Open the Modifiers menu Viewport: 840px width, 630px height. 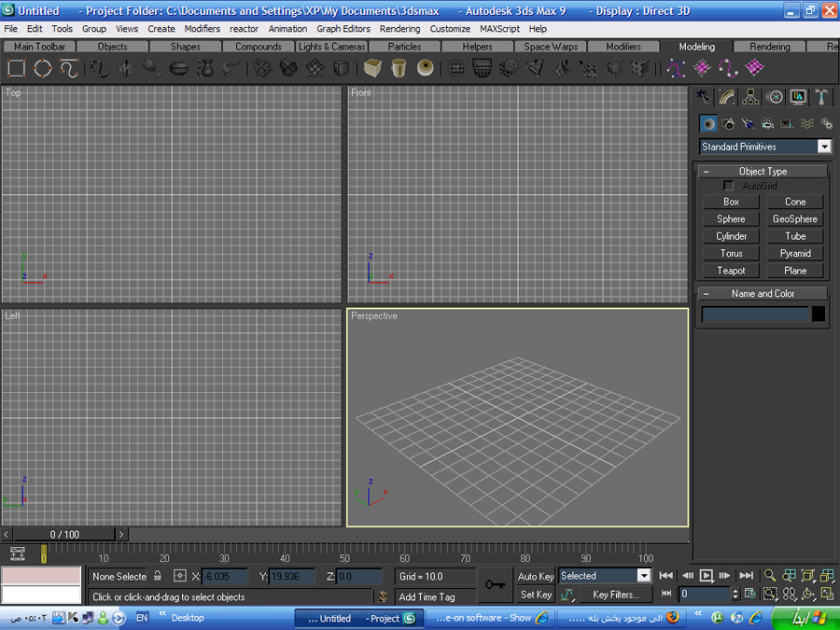pos(202,29)
